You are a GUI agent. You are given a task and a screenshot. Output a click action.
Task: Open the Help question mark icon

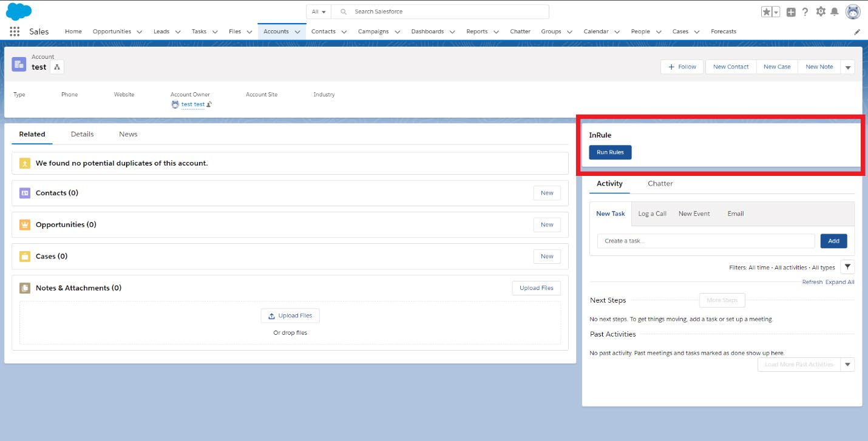(805, 12)
